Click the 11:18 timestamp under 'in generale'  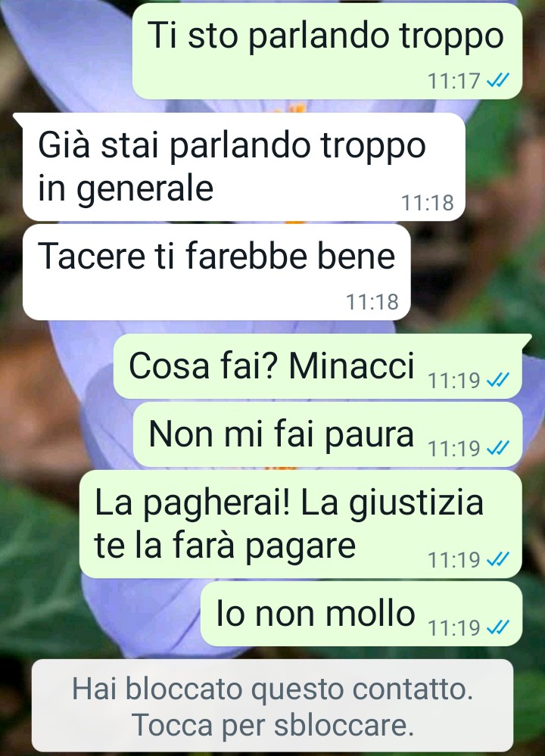coord(428,203)
